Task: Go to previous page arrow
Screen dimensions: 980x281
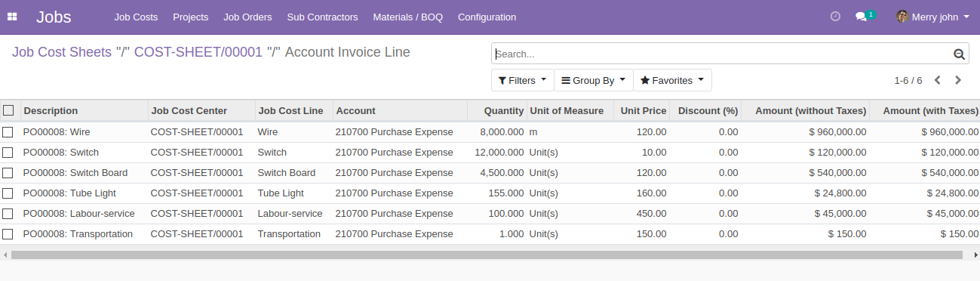Action: (937, 80)
